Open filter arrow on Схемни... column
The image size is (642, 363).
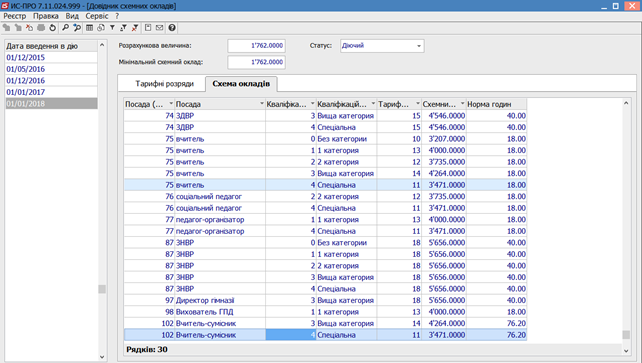coord(462,104)
